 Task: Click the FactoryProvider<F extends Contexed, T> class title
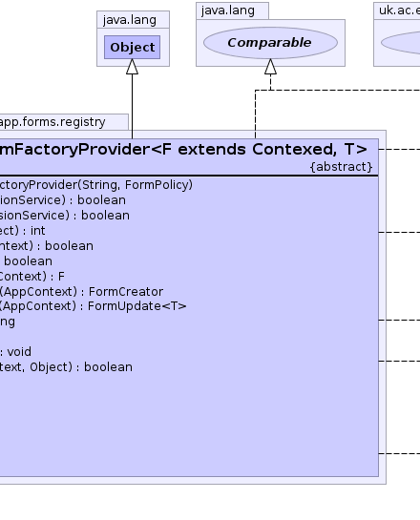183,150
